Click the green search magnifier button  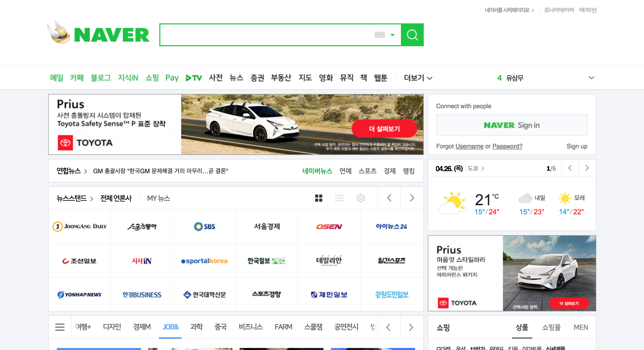coord(412,35)
